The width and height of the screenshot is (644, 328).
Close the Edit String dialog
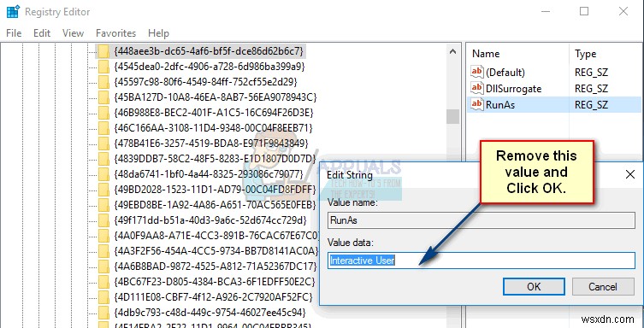point(630,174)
